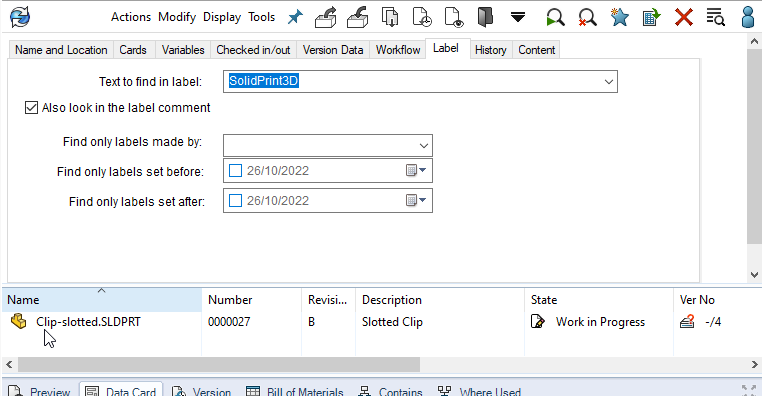Click the pushpin toolbar icon
This screenshot has width=762, height=396.
click(x=294, y=17)
